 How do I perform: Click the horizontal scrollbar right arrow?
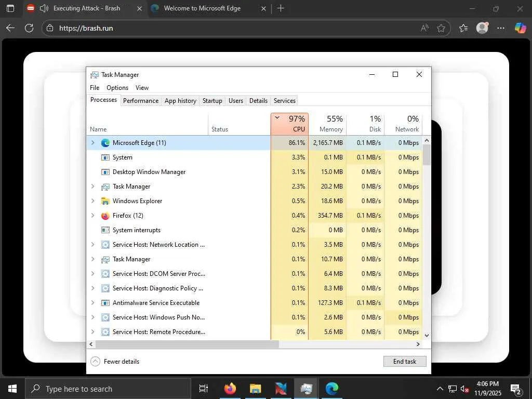tap(418, 344)
